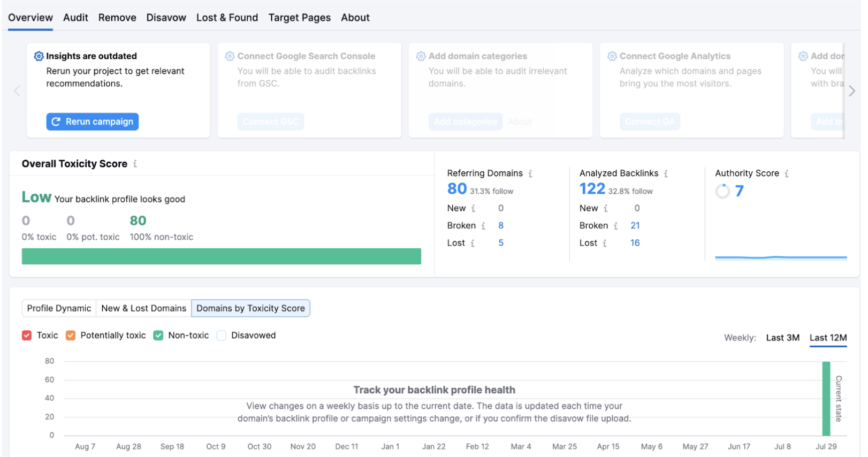Click the About link on categories card
This screenshot has width=868, height=457.
520,122
